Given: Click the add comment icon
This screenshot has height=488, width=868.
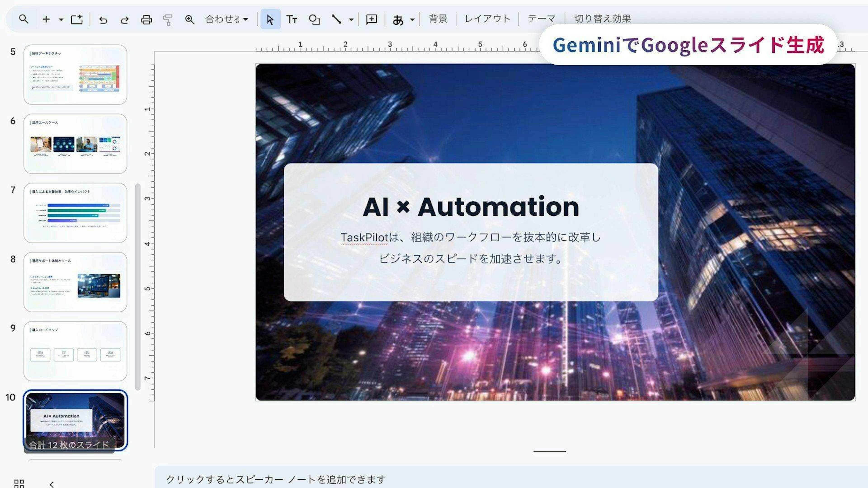Looking at the screenshot, I should pyautogui.click(x=371, y=19).
